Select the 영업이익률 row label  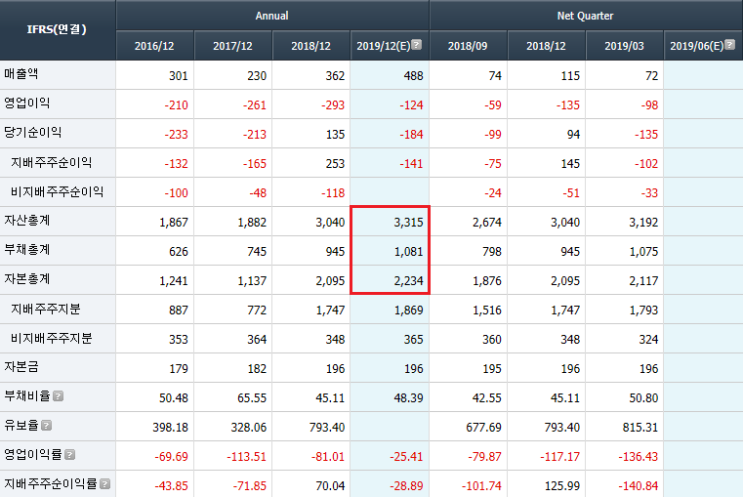[x=33, y=455]
